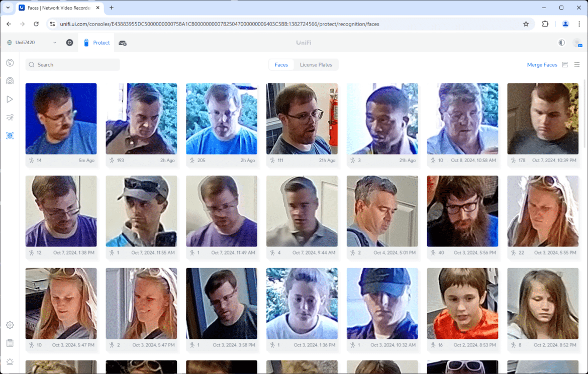The image size is (588, 374).
Task: Open the device settings camera icon
Action: (x=123, y=43)
